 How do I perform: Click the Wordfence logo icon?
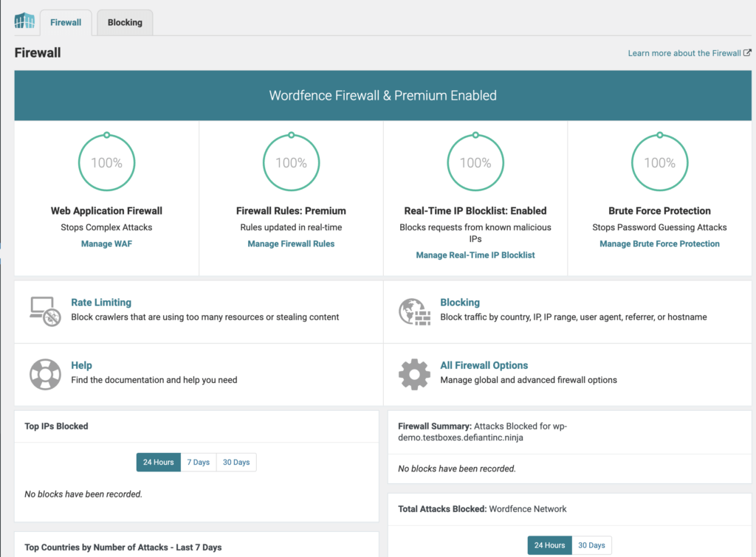pyautogui.click(x=25, y=21)
